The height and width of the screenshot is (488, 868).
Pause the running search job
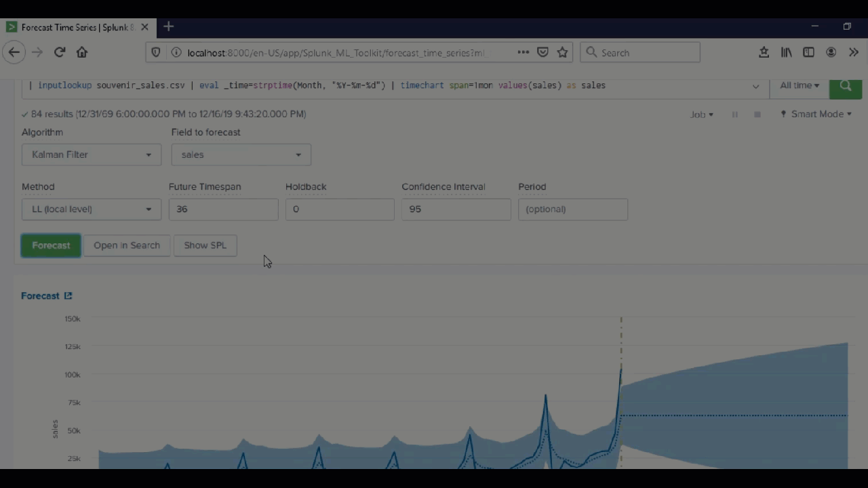click(734, 115)
